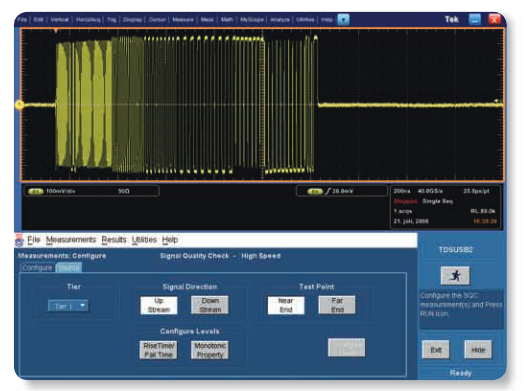Click the High Speed label
The image size is (529, 391).
pyautogui.click(x=261, y=256)
